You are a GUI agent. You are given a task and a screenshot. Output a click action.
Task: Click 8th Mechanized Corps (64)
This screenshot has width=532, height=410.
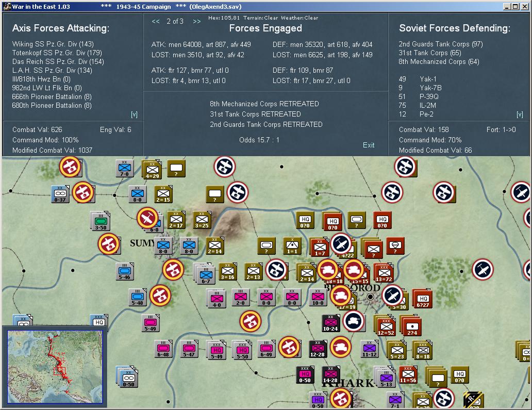point(439,61)
